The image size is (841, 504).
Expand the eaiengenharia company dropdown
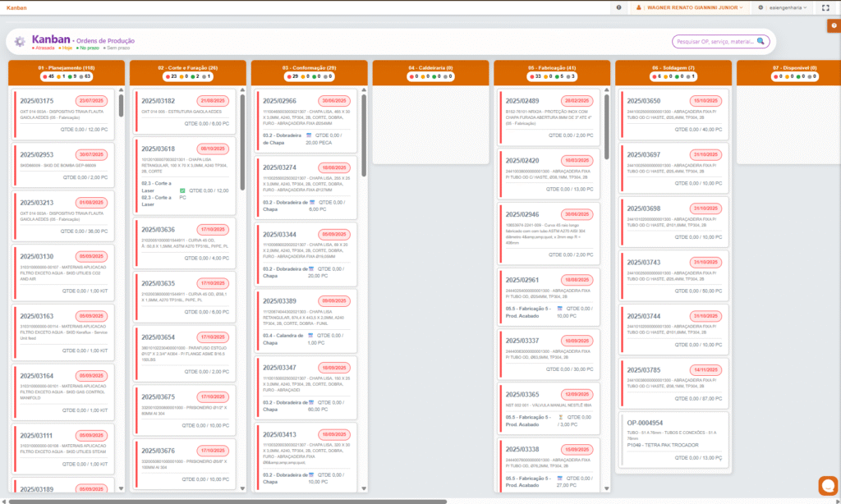[786, 7]
